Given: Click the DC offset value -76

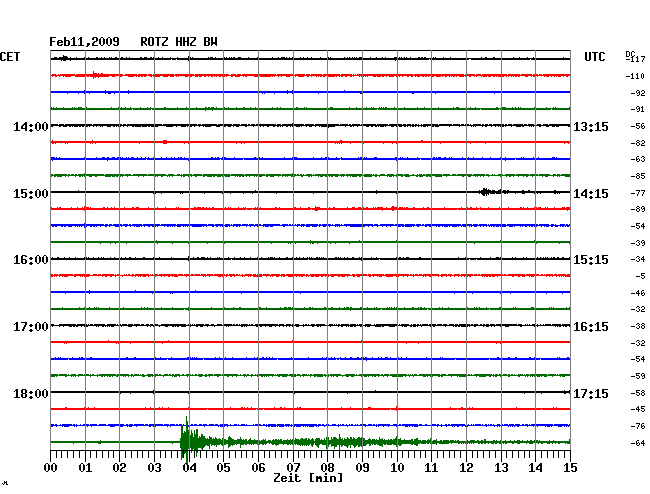Looking at the screenshot, I should tap(638, 426).
